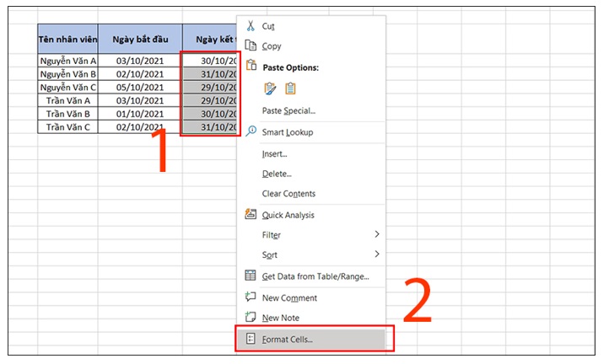
Task: Click the New Note icon
Action: coord(251,318)
